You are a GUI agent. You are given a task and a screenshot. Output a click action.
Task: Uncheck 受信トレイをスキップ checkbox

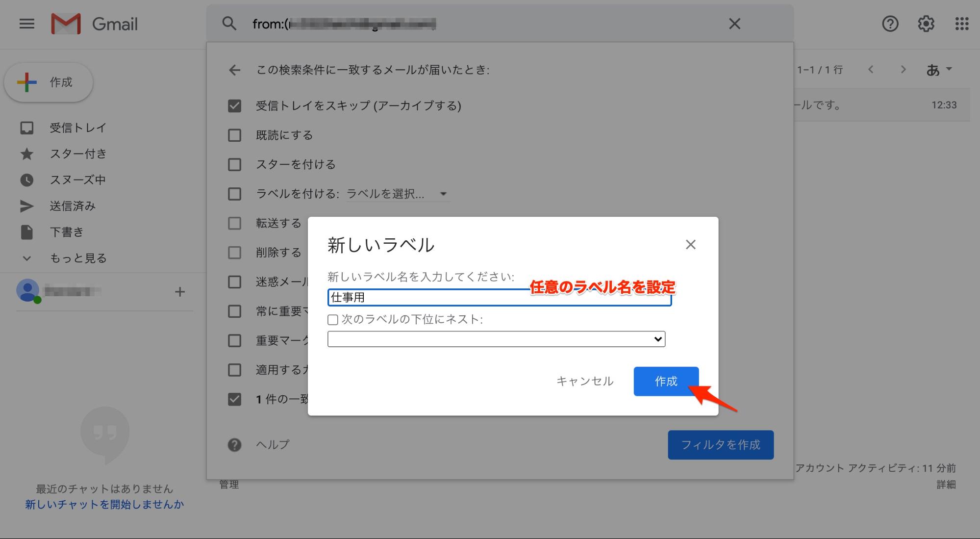(234, 106)
